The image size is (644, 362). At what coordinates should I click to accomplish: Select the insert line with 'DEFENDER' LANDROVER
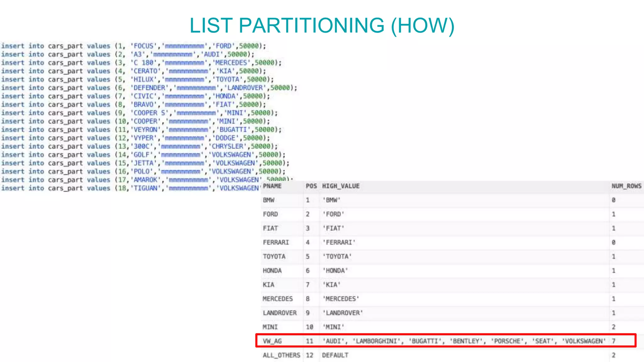149,88
